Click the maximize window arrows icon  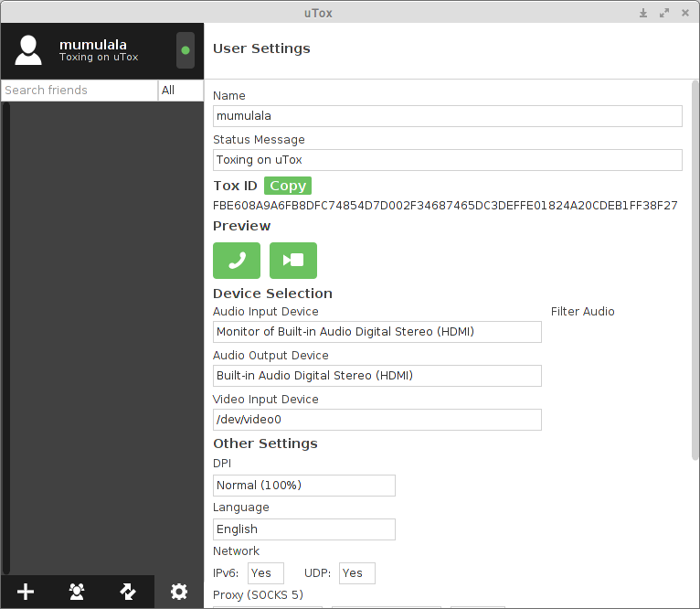pos(664,13)
